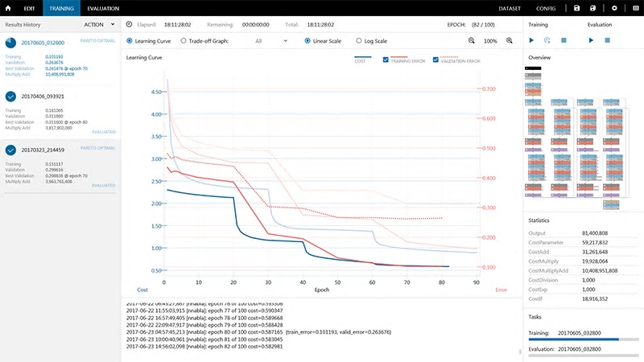Uncheck the Training Error checkbox
The width and height of the screenshot is (644, 362).
[x=386, y=60]
